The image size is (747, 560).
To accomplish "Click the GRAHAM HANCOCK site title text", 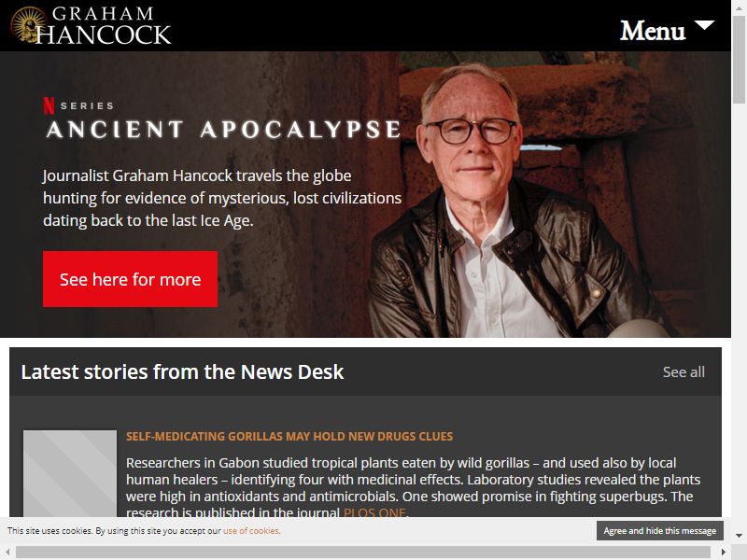I will [x=104, y=25].
